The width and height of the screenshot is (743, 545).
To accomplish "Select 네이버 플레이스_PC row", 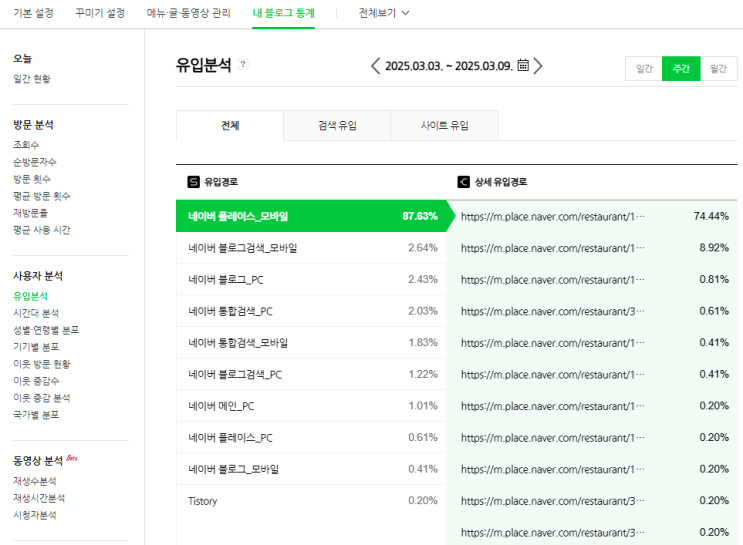I will pos(311,437).
